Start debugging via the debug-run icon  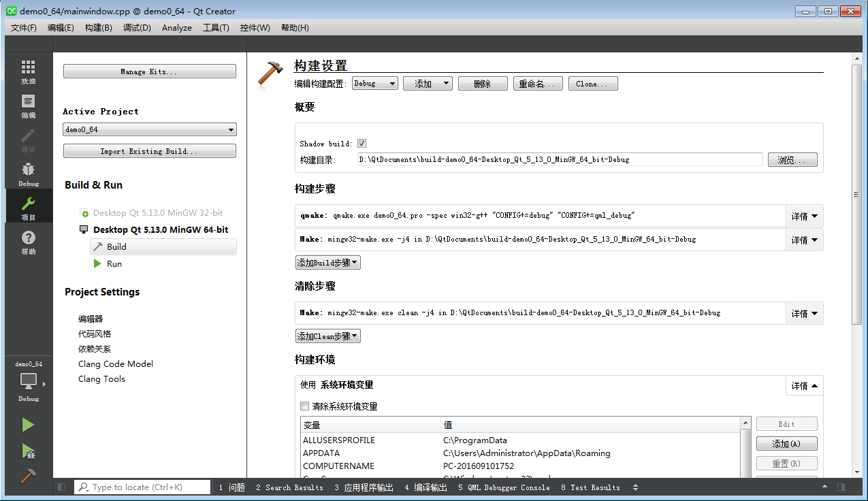(28, 450)
